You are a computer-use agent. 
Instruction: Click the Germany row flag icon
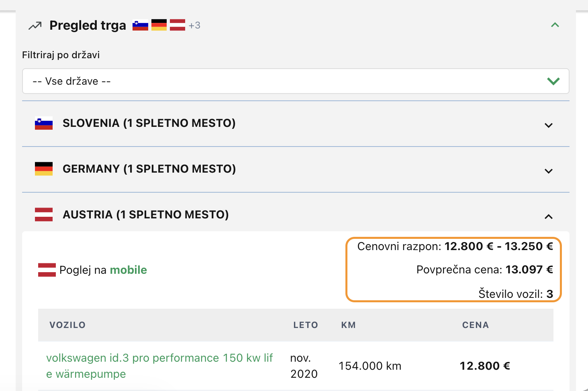[x=44, y=169]
